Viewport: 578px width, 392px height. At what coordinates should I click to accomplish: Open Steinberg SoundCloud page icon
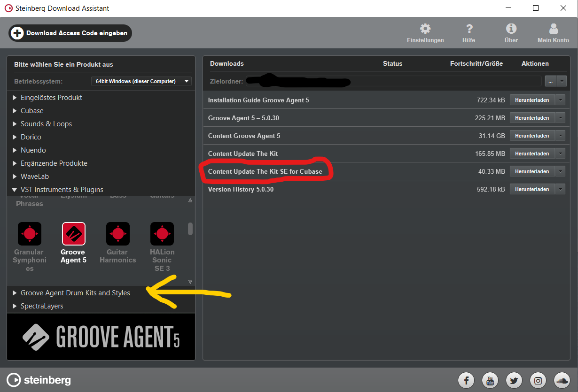click(x=562, y=380)
